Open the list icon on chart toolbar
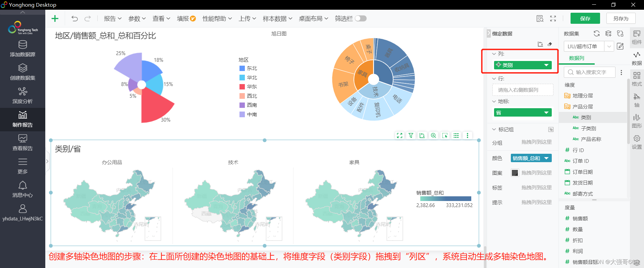 tap(456, 135)
